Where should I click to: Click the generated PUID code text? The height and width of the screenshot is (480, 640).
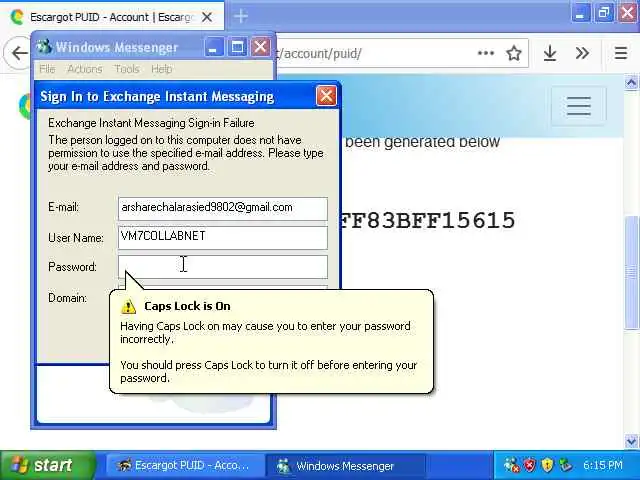click(x=427, y=221)
